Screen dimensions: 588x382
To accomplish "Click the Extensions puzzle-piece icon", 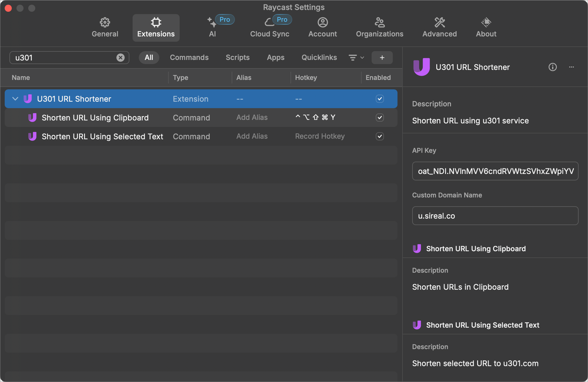I will click(x=156, y=22).
